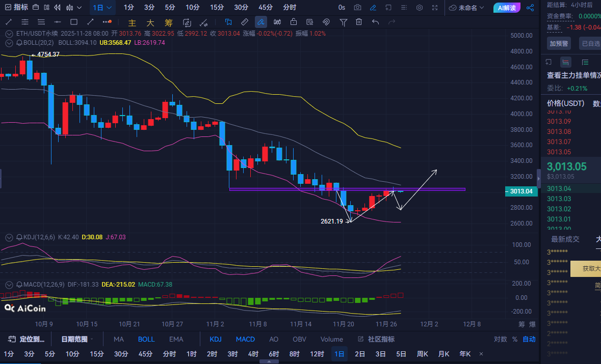Enter fullscreen with the expand icon

point(435,8)
